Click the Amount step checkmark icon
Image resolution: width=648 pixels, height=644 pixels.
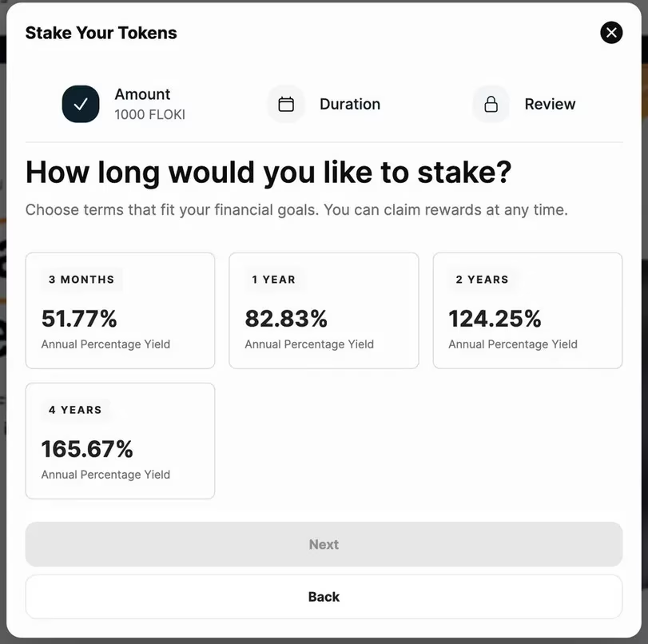point(81,104)
